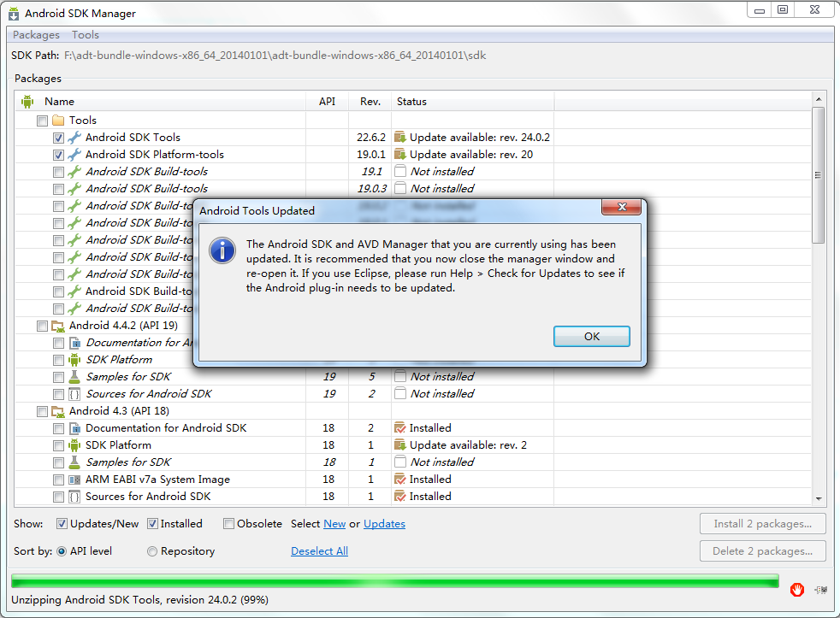The height and width of the screenshot is (618, 840).
Task: Toggle the Updates/New show filter
Action: [62, 524]
